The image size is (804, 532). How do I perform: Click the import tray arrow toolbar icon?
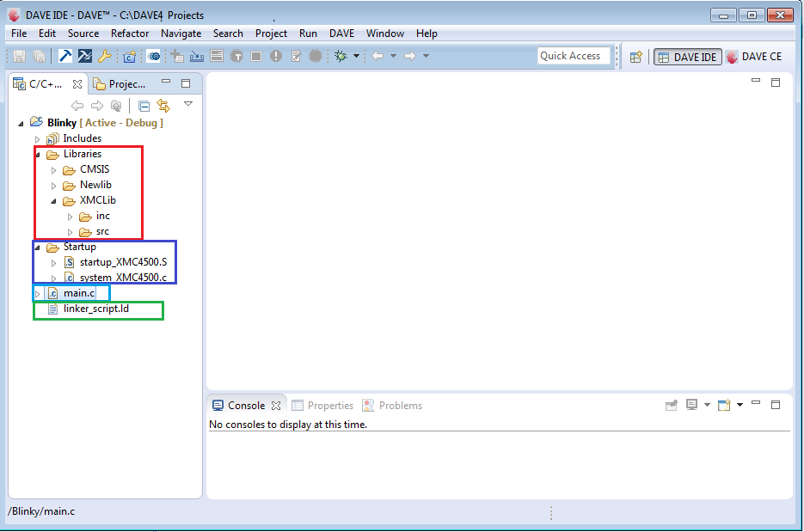pos(197,56)
